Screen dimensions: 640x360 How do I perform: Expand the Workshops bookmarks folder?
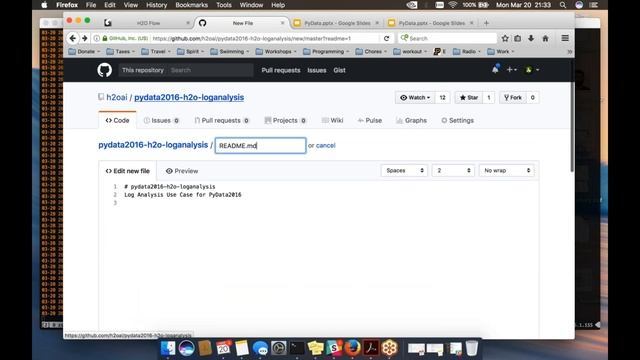tap(276, 51)
